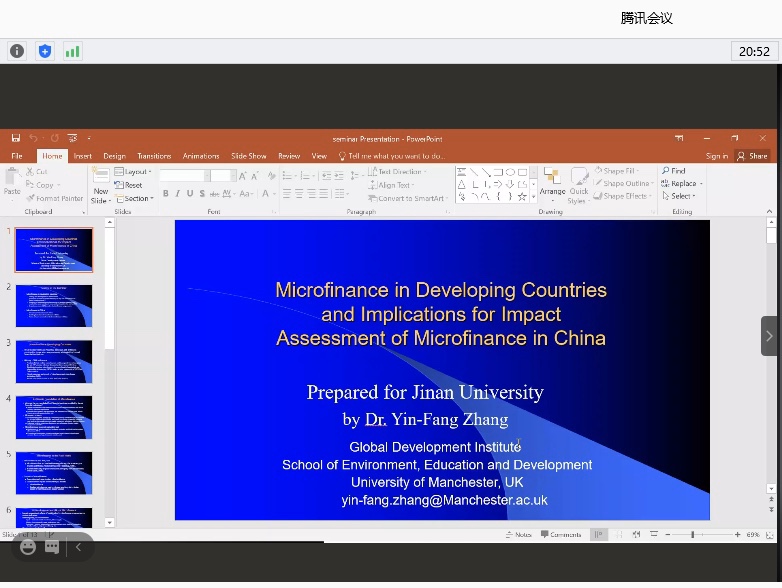782x588 pixels.
Task: Toggle Italic formatting
Action: point(178,194)
